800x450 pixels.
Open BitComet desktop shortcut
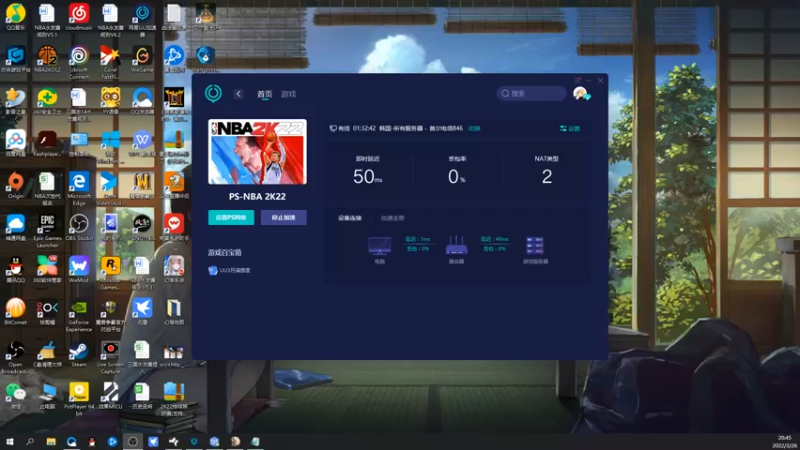(x=15, y=312)
